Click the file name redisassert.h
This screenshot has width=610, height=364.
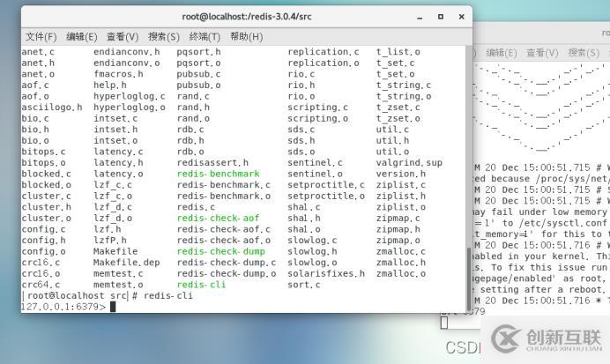(212, 162)
